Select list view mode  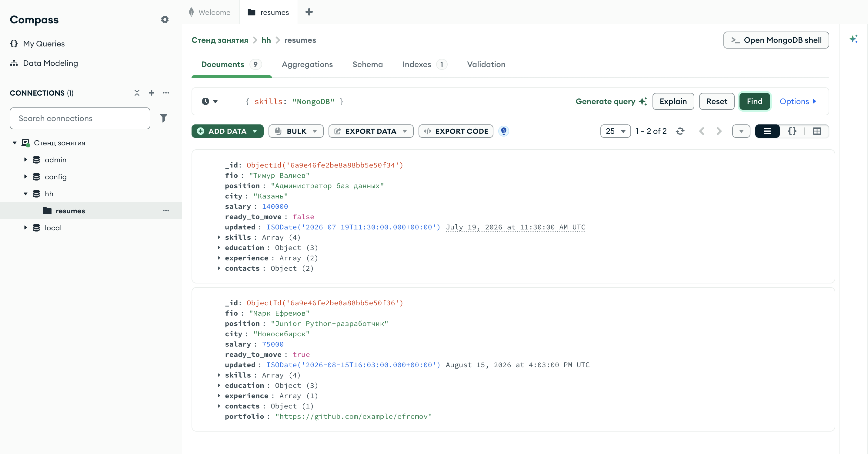[x=767, y=131]
